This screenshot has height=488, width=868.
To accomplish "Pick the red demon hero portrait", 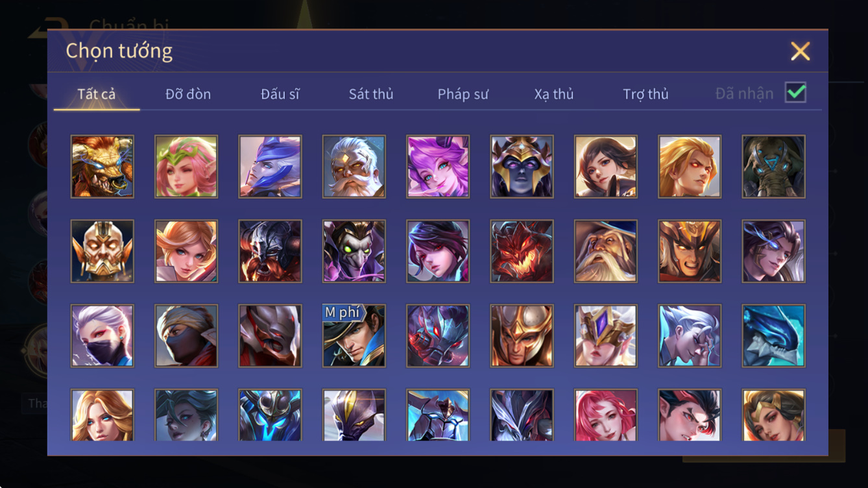I will point(522,251).
